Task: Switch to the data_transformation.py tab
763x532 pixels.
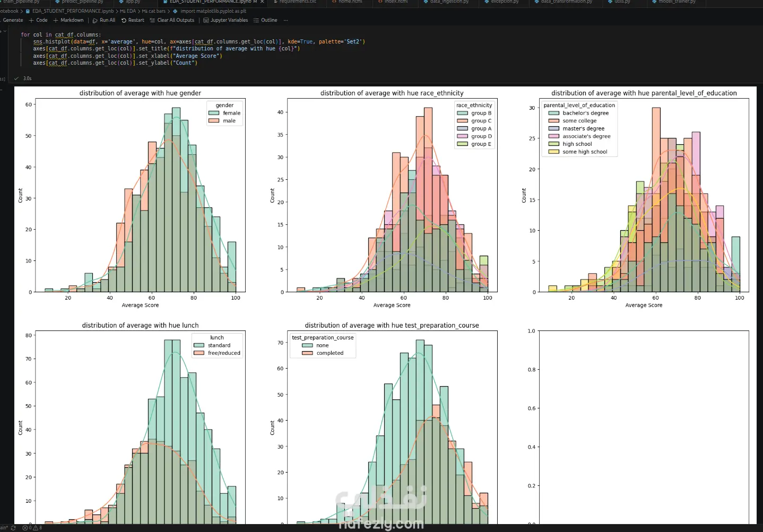Action: coord(567,2)
